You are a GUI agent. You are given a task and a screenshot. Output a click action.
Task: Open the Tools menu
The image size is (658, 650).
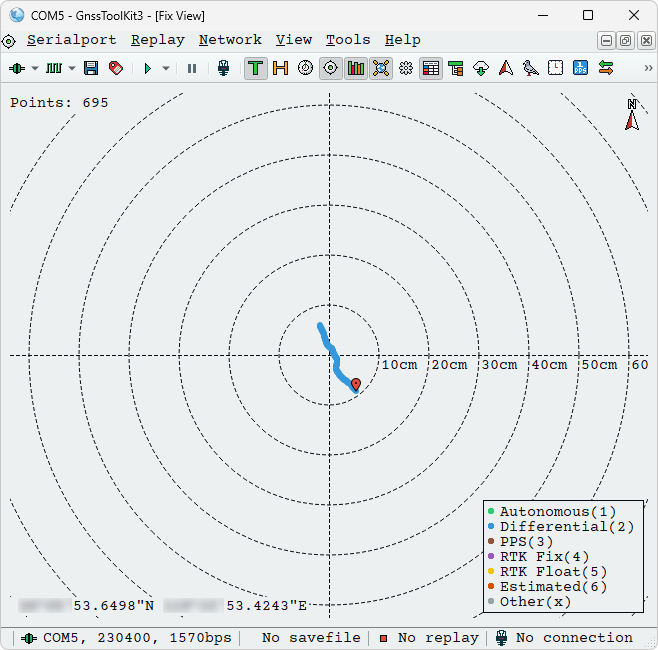pyautogui.click(x=348, y=40)
